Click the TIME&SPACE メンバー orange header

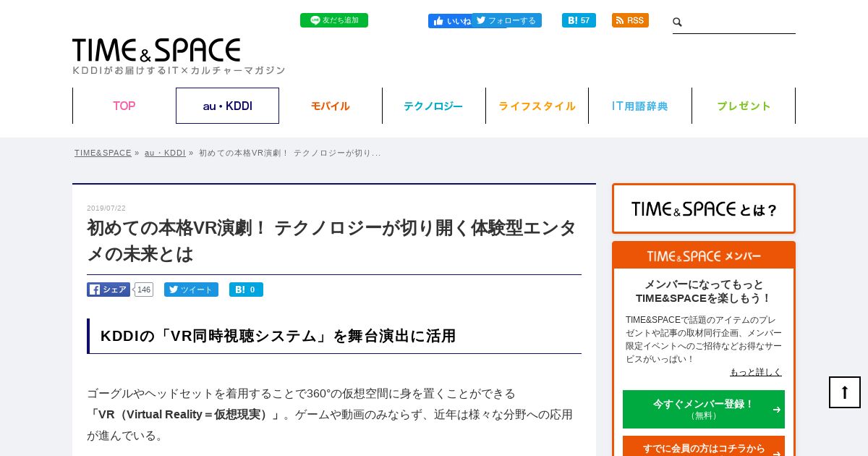704,256
